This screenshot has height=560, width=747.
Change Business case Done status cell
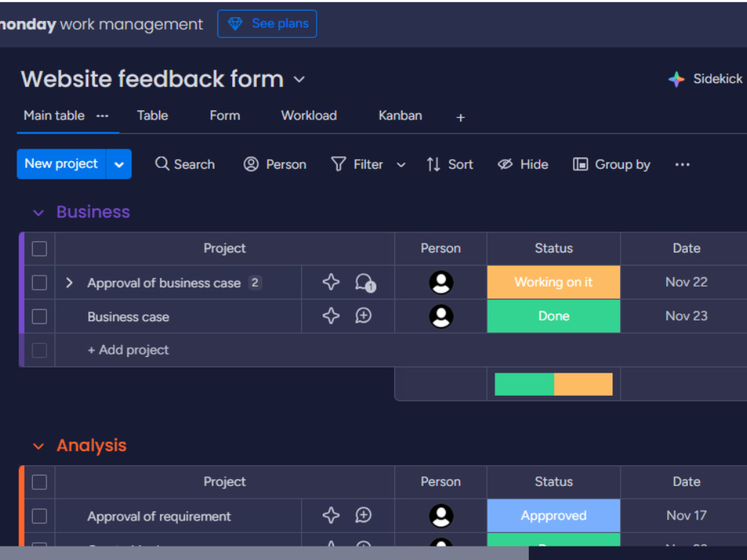(x=554, y=316)
